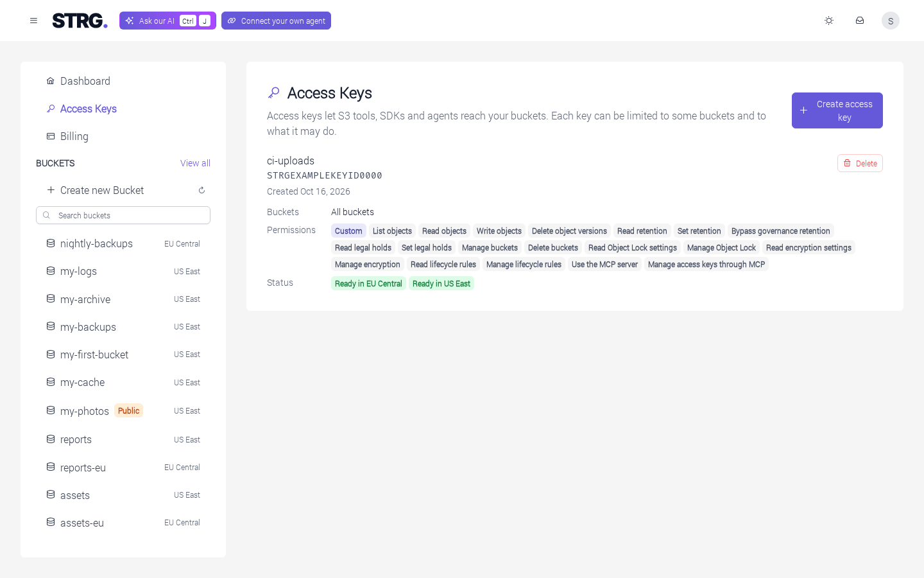This screenshot has width=924, height=578.
Task: Click the Delete buckets permission tag
Action: click(x=553, y=247)
